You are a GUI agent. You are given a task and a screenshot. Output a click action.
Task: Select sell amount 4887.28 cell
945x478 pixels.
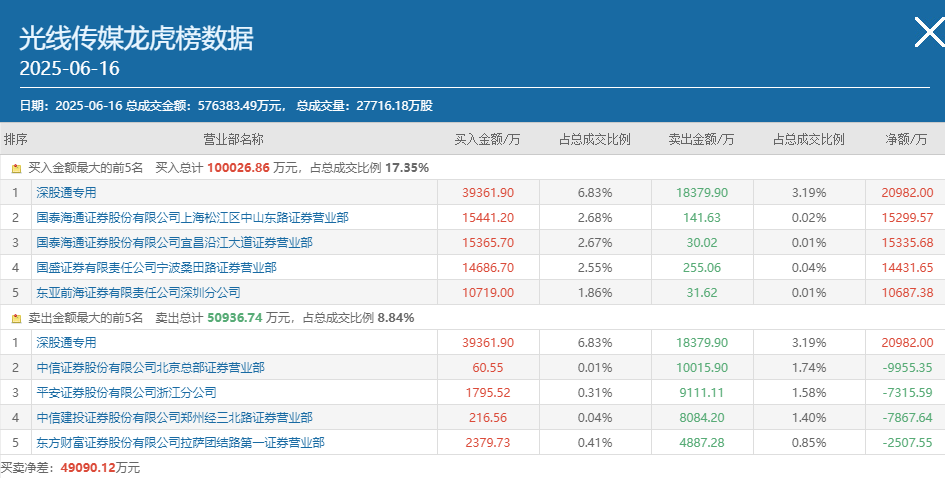[x=702, y=443]
